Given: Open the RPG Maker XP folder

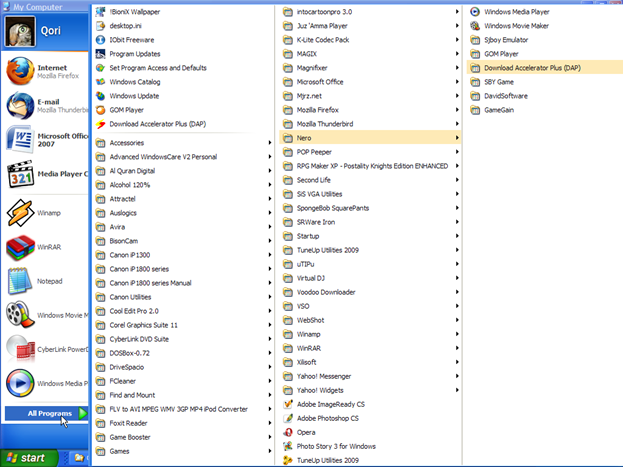Looking at the screenshot, I should coord(370,166).
